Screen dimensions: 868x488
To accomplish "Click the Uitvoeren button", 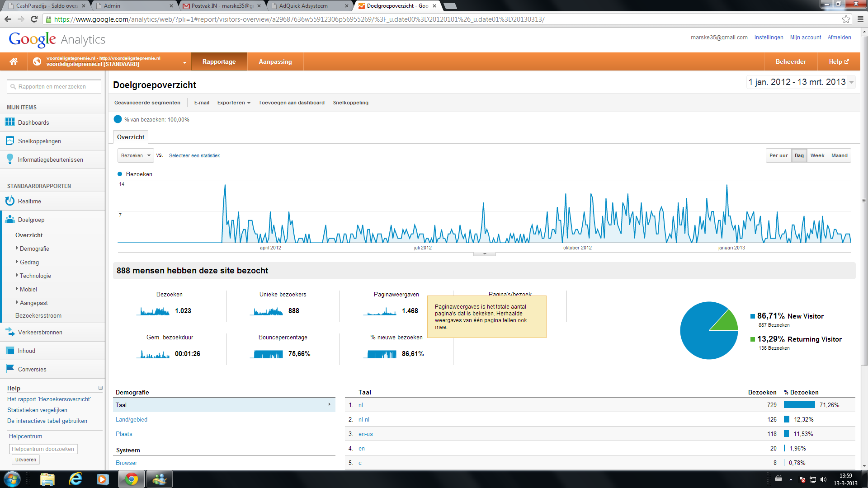I will point(26,460).
